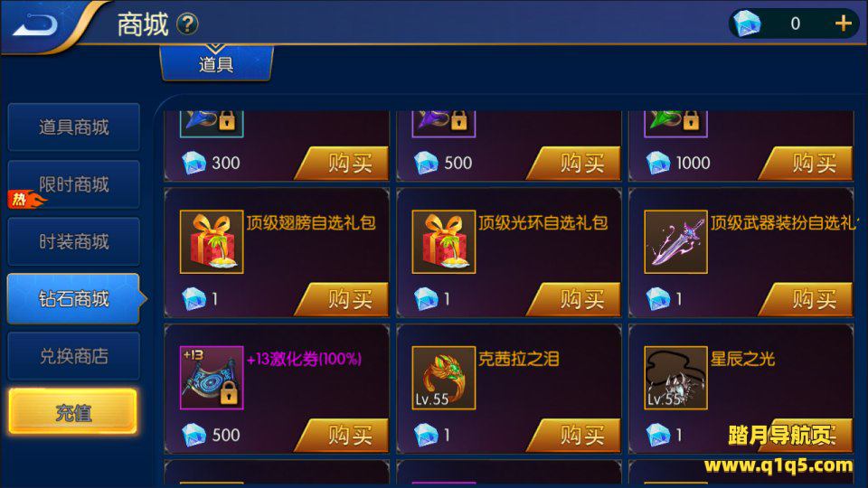Click the back arrow icon
The image size is (868, 488).
[35, 25]
